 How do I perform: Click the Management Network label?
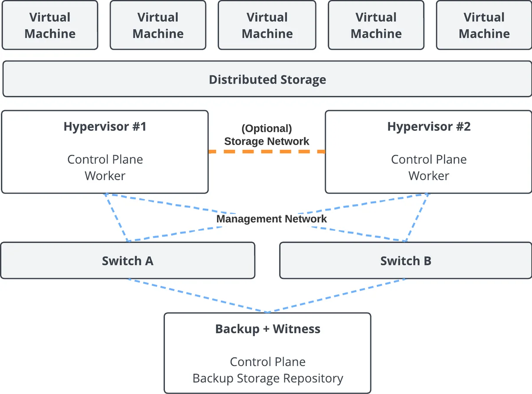271,219
